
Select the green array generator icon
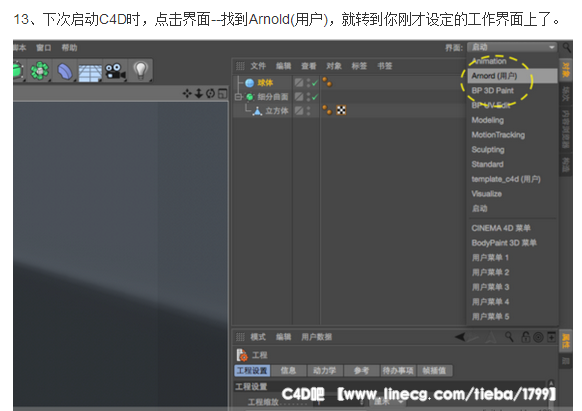coord(39,70)
